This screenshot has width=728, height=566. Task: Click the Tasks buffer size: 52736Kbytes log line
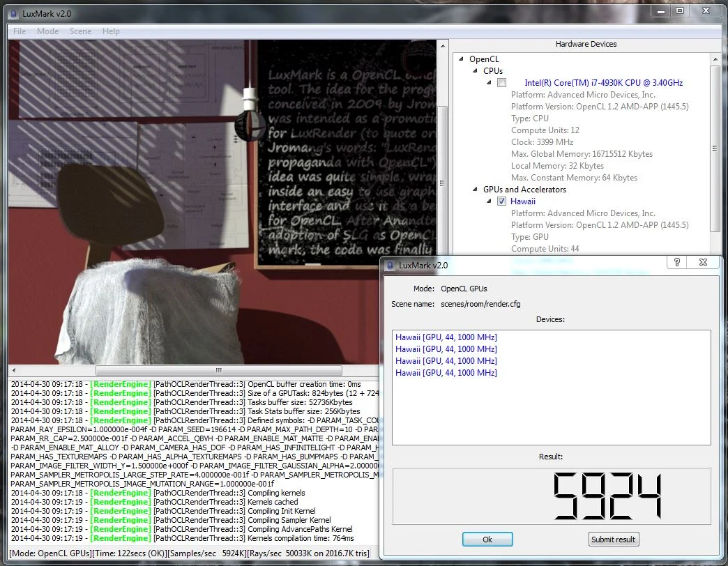181,402
